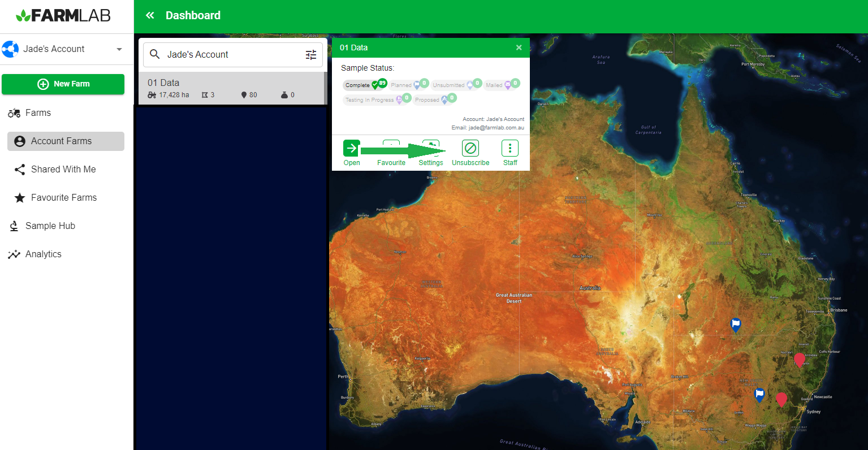Screen dimensions: 868x450
Task: Close the 01 Data popup
Action: point(519,48)
